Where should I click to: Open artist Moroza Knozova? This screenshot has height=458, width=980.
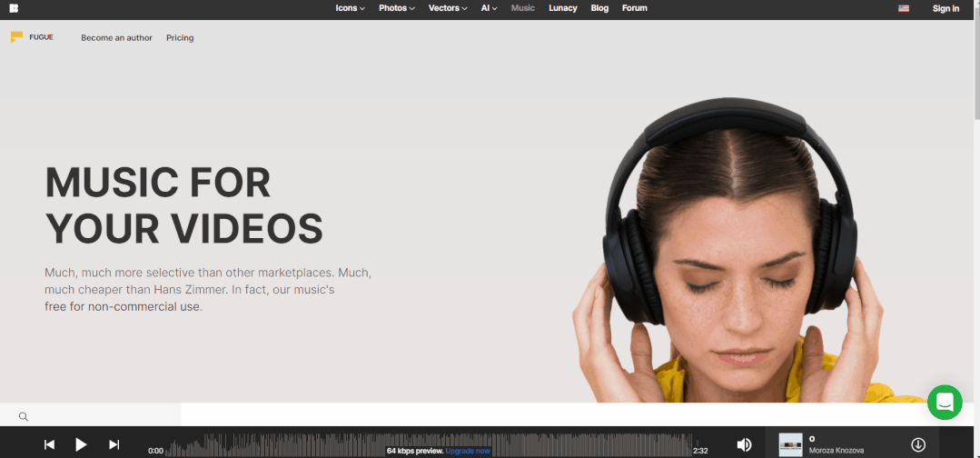836,451
